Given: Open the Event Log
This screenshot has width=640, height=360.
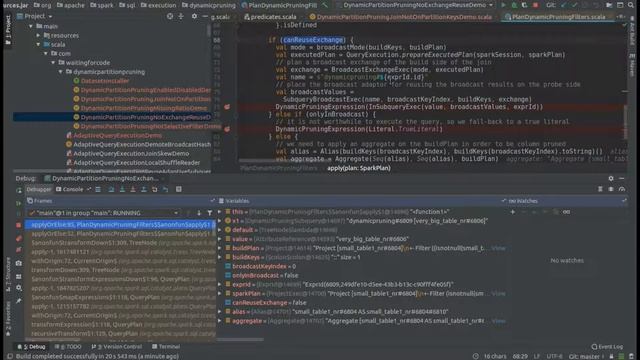Looking at the screenshot, I should click(607, 347).
